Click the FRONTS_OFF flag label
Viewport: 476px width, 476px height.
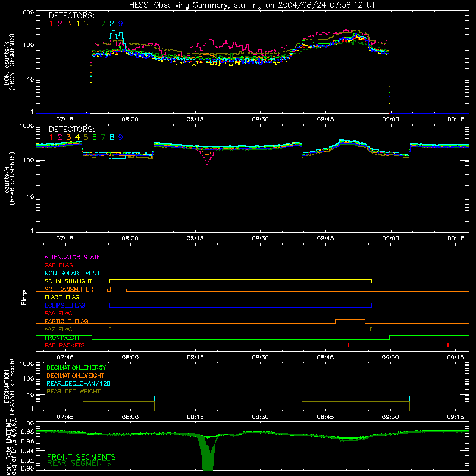(x=62, y=337)
